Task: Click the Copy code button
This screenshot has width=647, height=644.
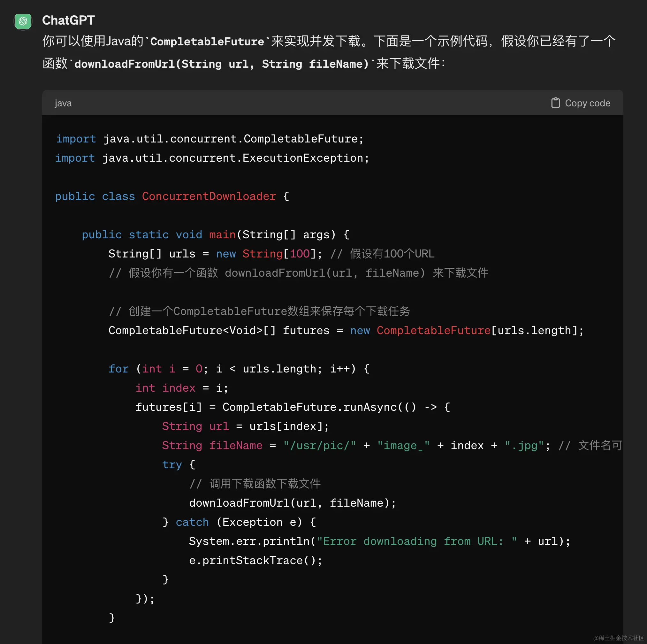Action: 587,103
